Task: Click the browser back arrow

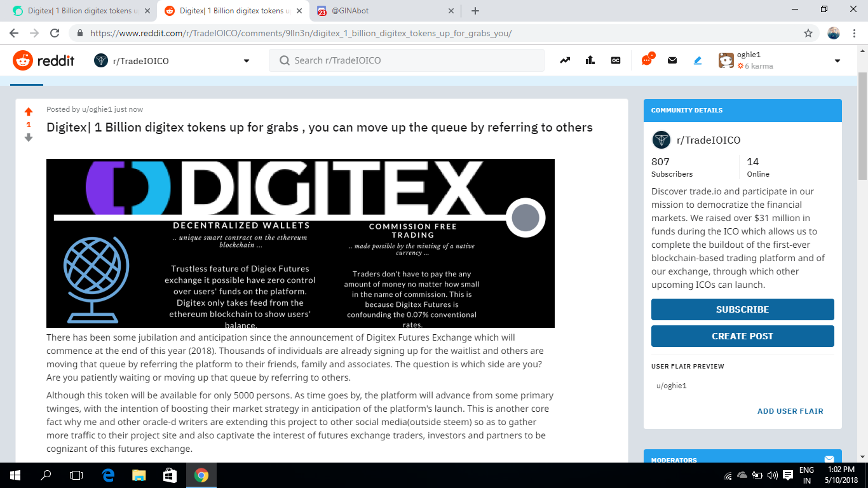Action: point(14,33)
